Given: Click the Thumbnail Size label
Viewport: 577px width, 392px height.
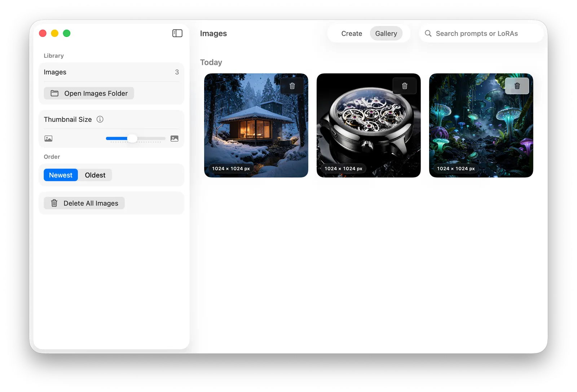Looking at the screenshot, I should coord(68,119).
